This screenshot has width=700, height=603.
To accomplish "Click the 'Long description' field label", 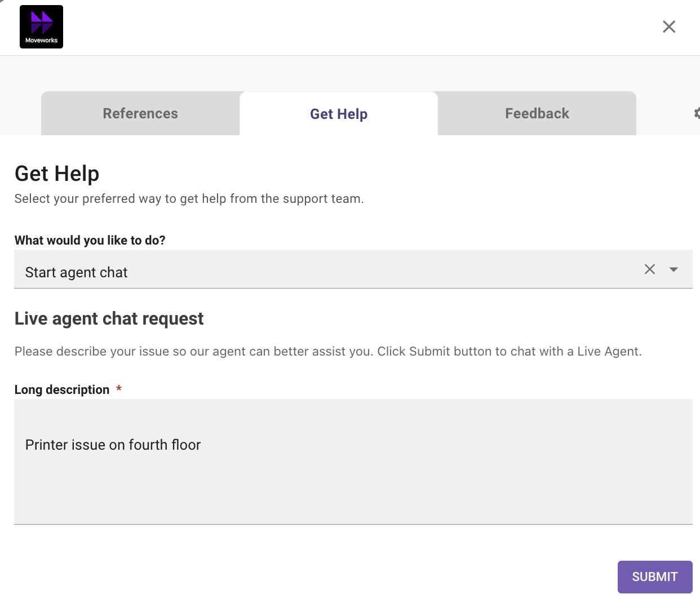I will 62,390.
